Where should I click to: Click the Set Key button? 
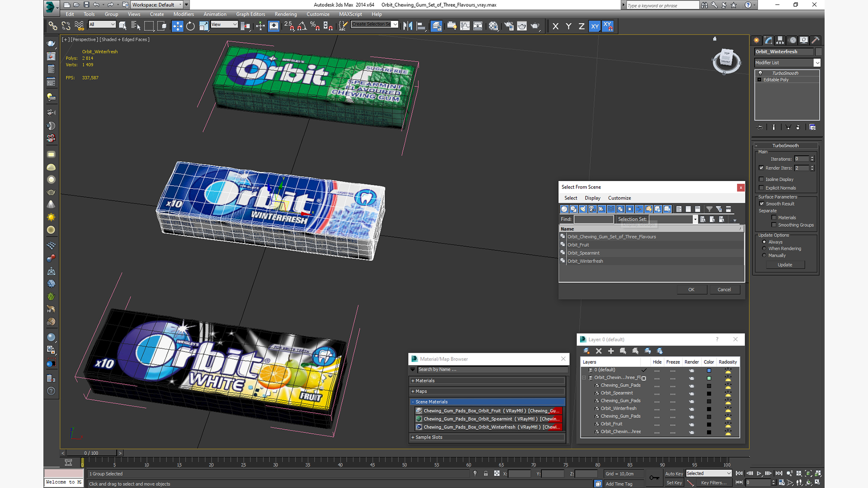[x=674, y=483]
